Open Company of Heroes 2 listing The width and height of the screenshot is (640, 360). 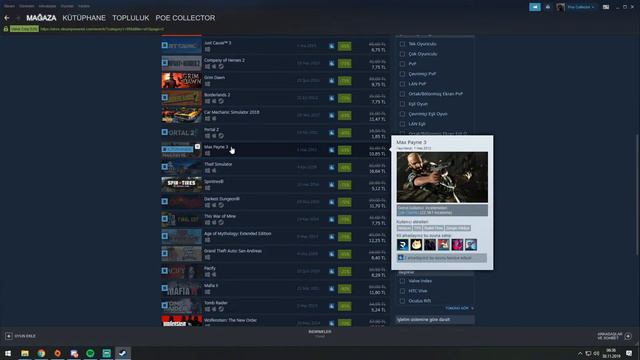click(x=275, y=63)
